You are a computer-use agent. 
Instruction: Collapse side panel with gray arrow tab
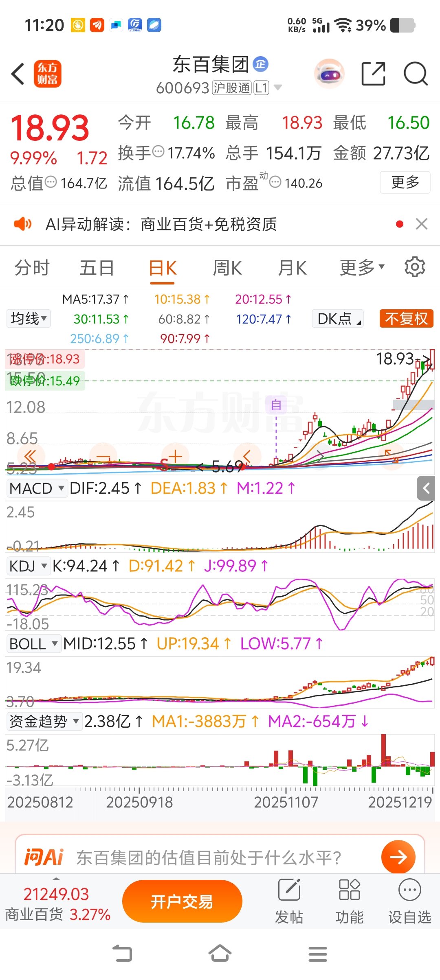pos(427,488)
